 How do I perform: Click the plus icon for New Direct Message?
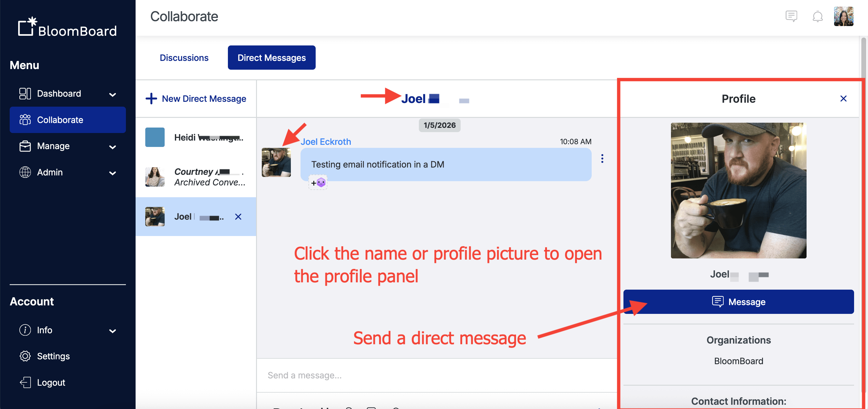[151, 99]
